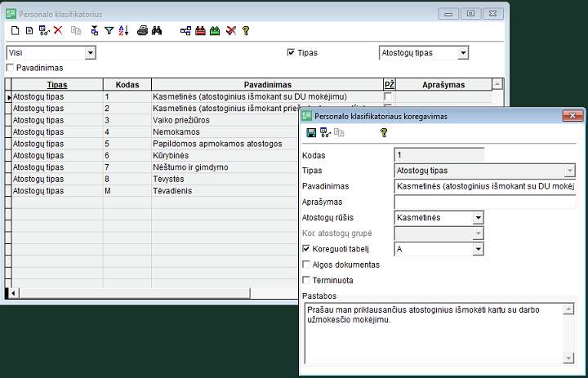This screenshot has height=378, width=588.
Task: Save the record with the floppy disk icon
Action: [x=311, y=132]
